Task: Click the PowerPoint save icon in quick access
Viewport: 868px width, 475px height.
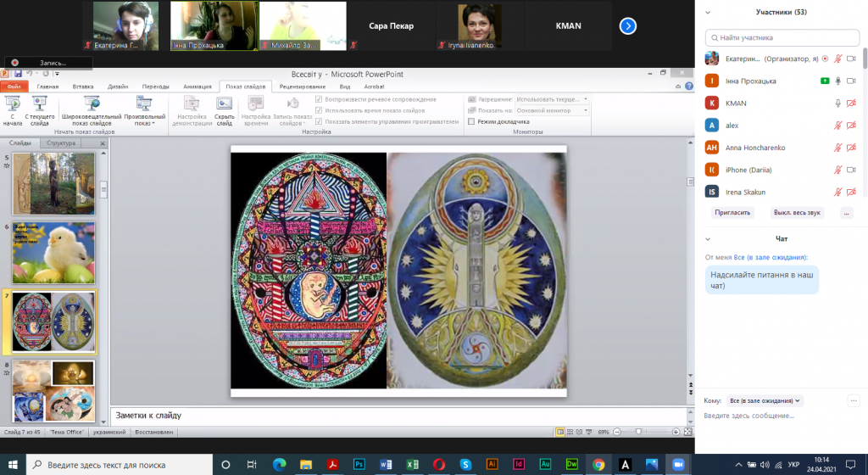Action: click(x=18, y=74)
